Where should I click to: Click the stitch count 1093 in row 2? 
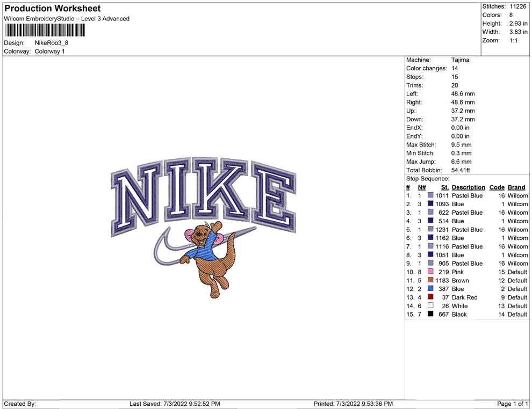[442, 204]
